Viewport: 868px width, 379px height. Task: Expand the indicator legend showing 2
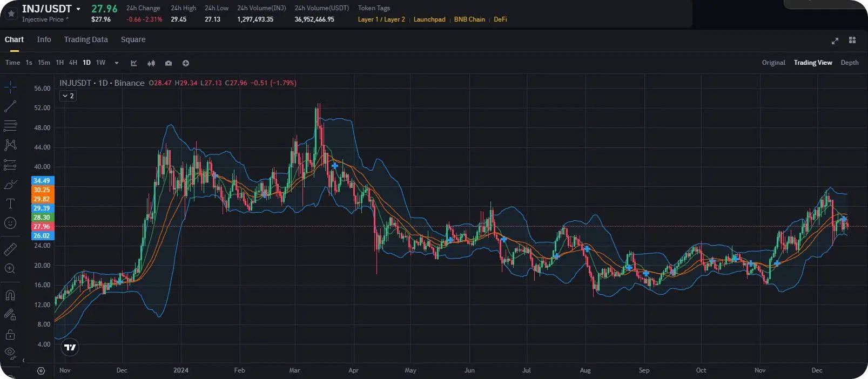pyautogui.click(x=68, y=96)
